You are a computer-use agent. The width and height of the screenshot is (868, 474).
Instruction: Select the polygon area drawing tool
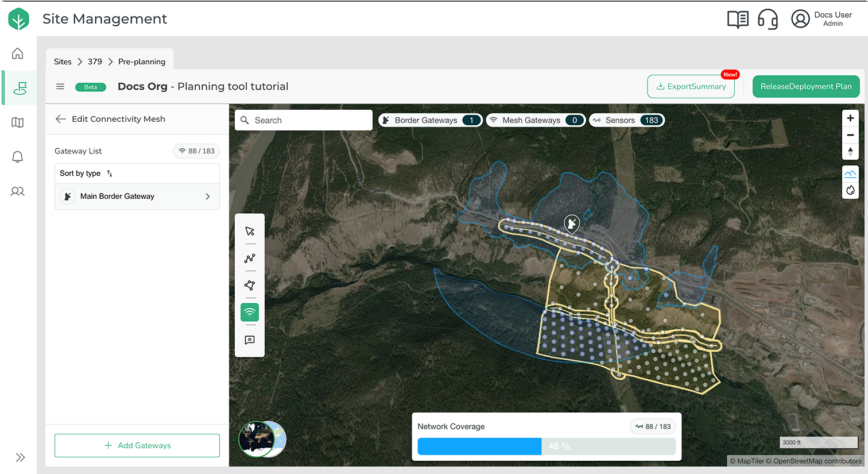[x=250, y=286]
